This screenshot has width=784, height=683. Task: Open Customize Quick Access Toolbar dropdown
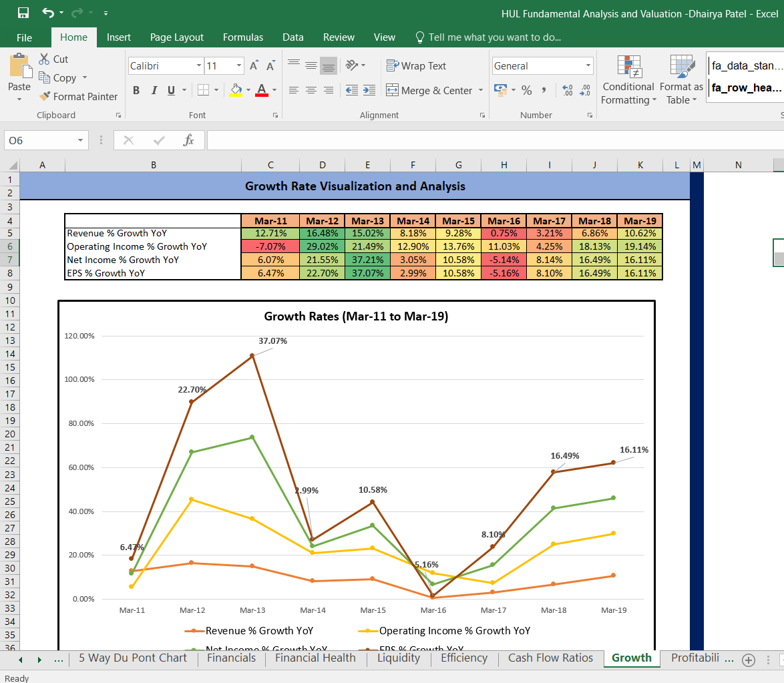106,13
